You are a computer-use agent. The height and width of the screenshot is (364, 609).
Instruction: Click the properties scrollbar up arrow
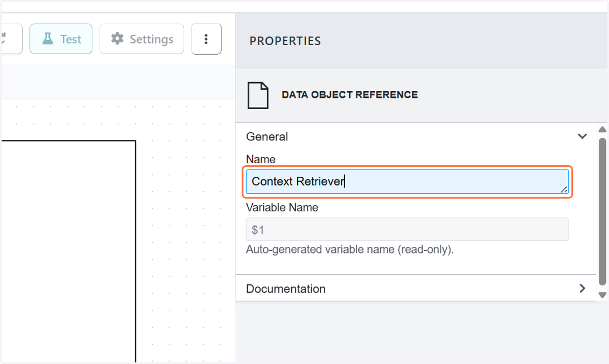pyautogui.click(x=602, y=130)
